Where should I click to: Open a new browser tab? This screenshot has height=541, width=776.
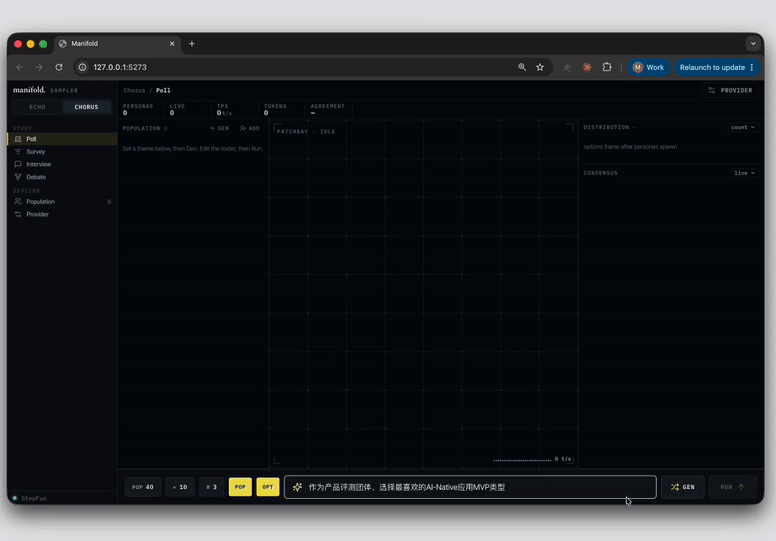point(192,44)
